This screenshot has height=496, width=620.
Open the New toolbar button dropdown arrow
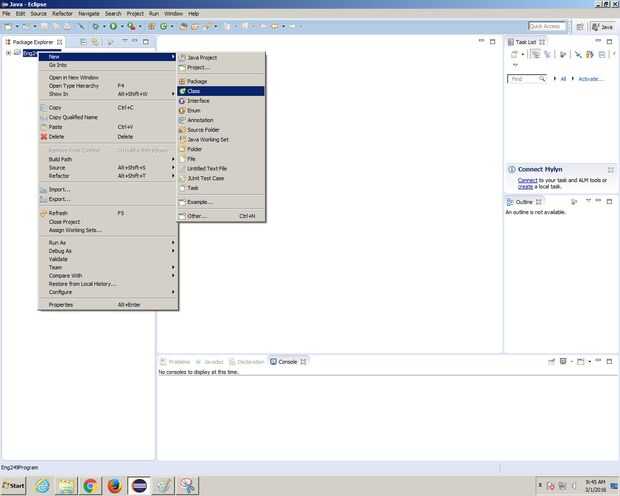[x=17, y=27]
